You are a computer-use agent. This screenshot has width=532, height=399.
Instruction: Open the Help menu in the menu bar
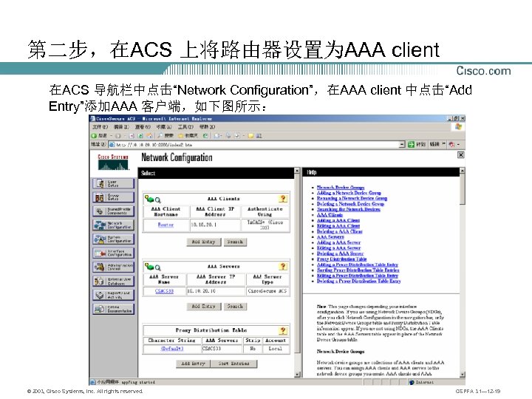[x=207, y=127]
